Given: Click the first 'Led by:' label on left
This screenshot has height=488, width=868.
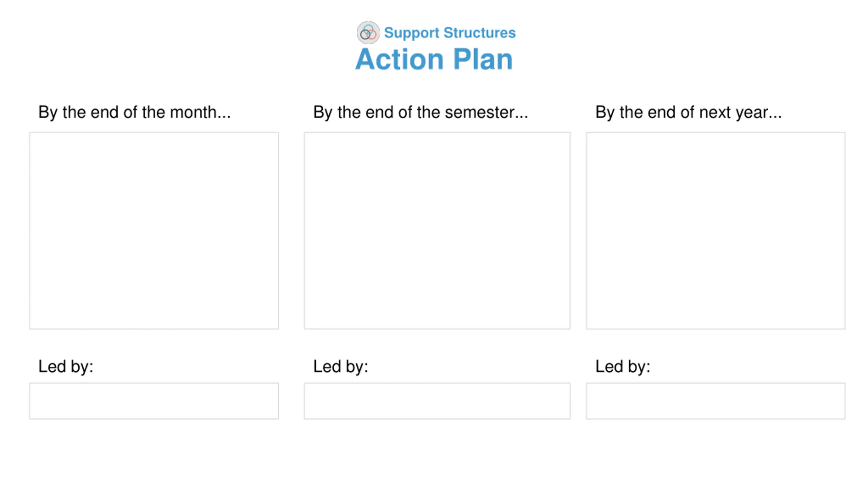Looking at the screenshot, I should [x=66, y=367].
